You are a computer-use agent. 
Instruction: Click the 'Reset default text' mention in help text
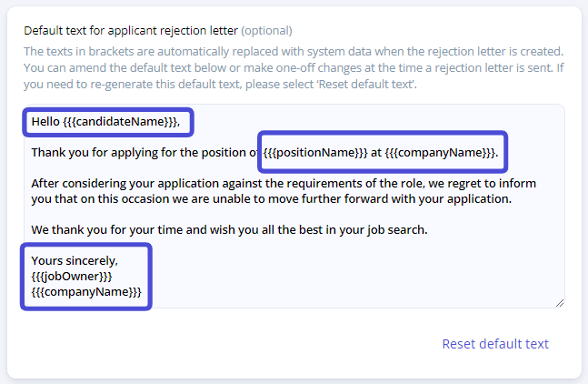[365, 84]
